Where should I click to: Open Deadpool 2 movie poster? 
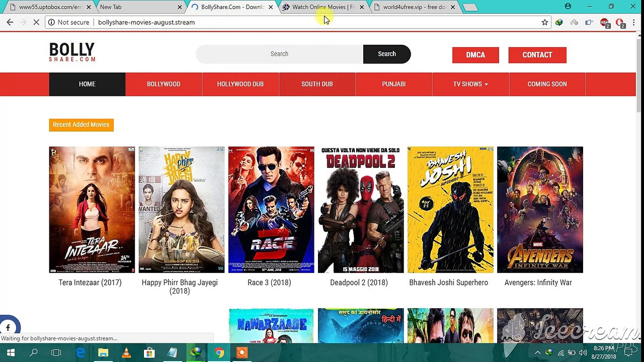pyautogui.click(x=361, y=210)
